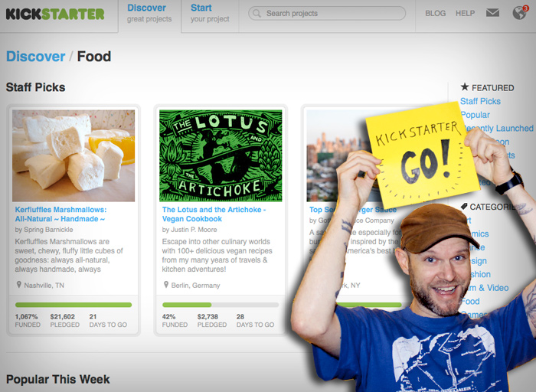
Task: Open the Kerfluffles Marshmallows project title
Action: pos(60,214)
